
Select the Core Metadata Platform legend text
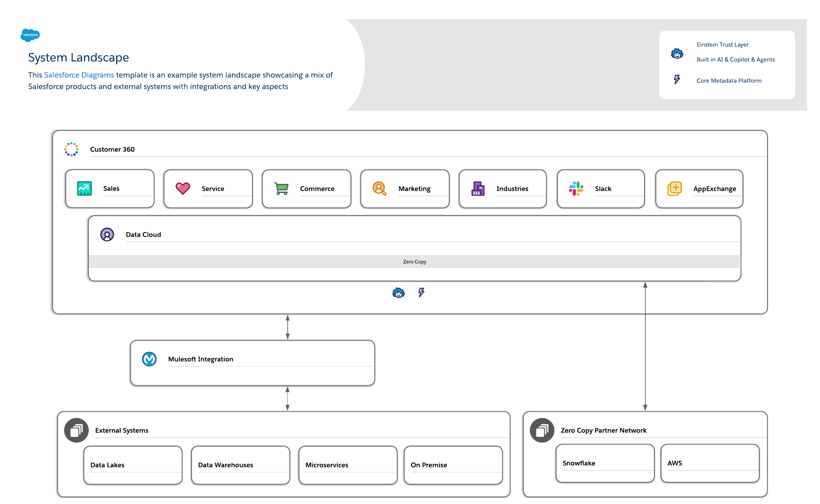(729, 81)
